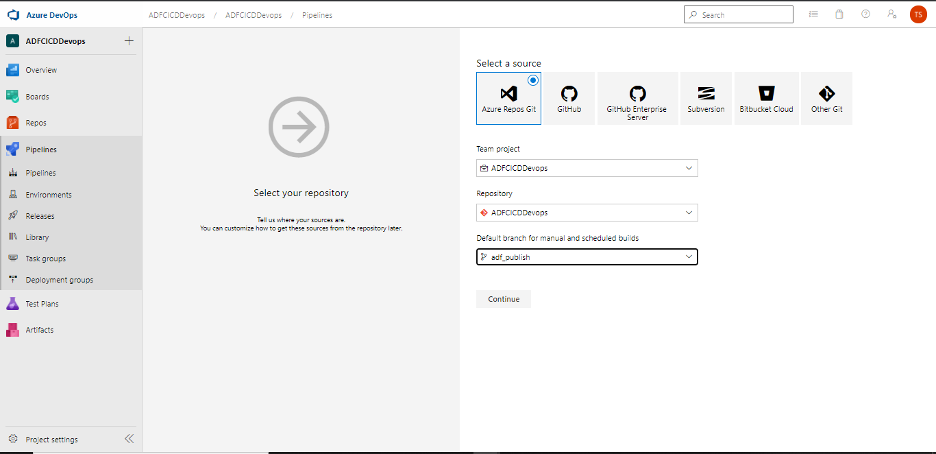Open the Artifacts hub icon
Screen dimensions: 936x454
pyautogui.click(x=13, y=329)
